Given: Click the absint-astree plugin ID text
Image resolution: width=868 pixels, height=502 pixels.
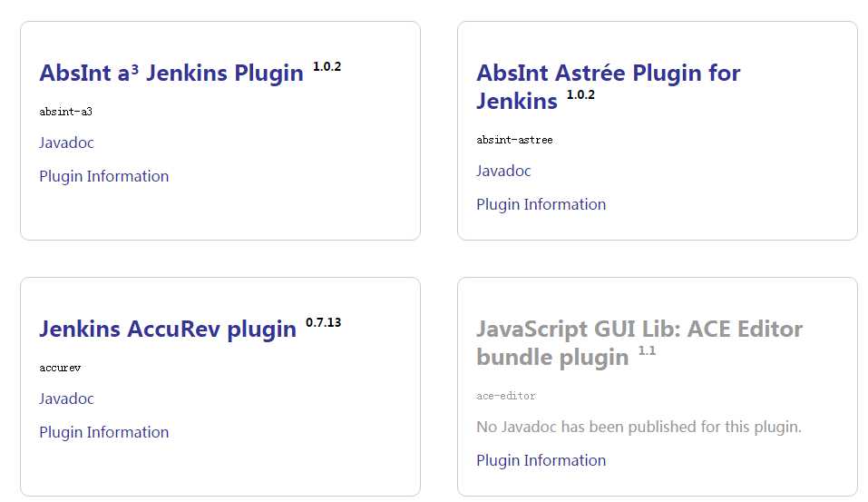Looking at the screenshot, I should (x=514, y=141).
